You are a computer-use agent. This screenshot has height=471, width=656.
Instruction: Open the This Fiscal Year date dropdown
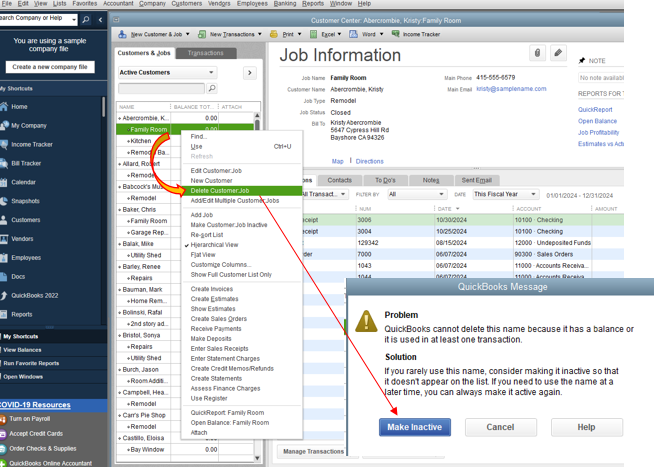pyautogui.click(x=505, y=194)
